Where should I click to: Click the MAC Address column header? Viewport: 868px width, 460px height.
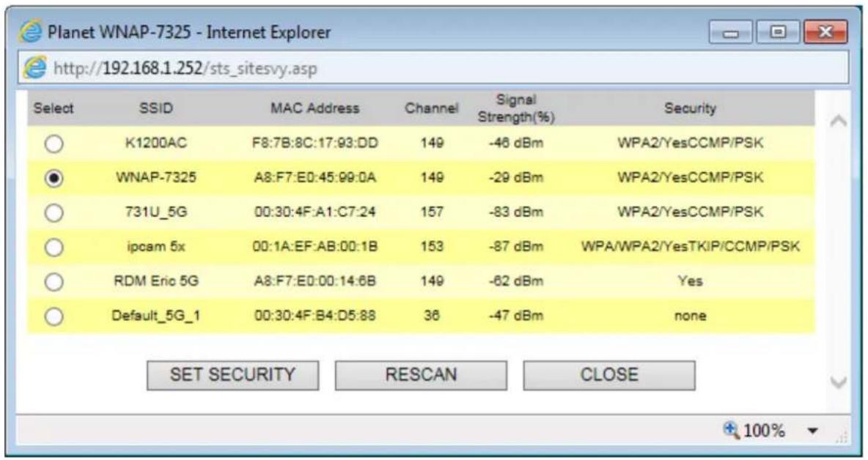point(315,108)
